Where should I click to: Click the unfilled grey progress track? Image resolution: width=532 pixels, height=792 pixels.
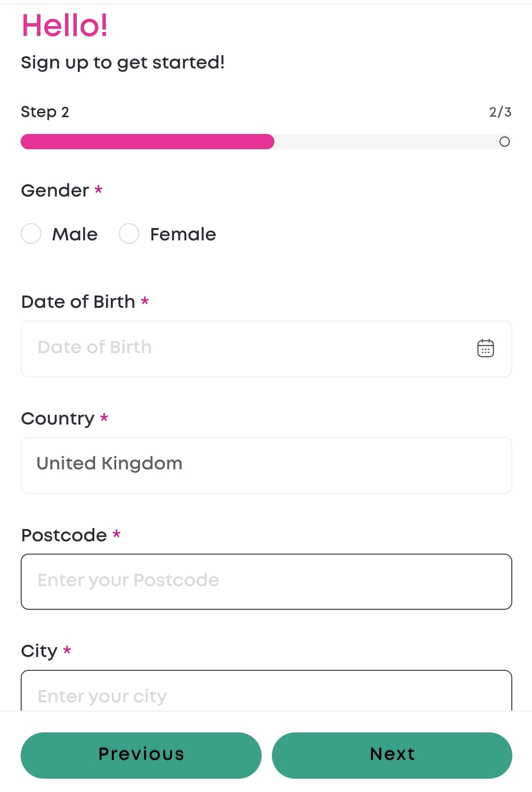pyautogui.click(x=384, y=142)
